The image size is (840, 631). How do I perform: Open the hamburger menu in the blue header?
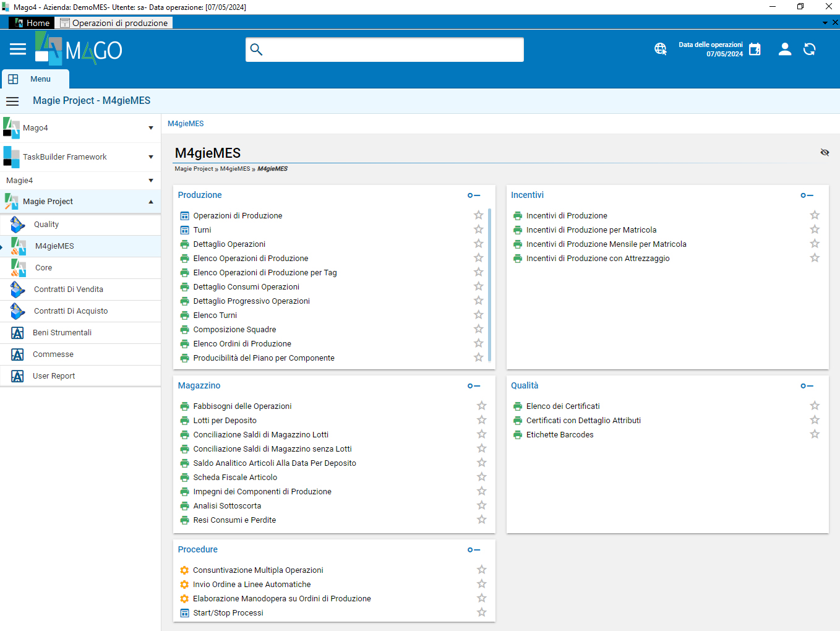point(18,49)
